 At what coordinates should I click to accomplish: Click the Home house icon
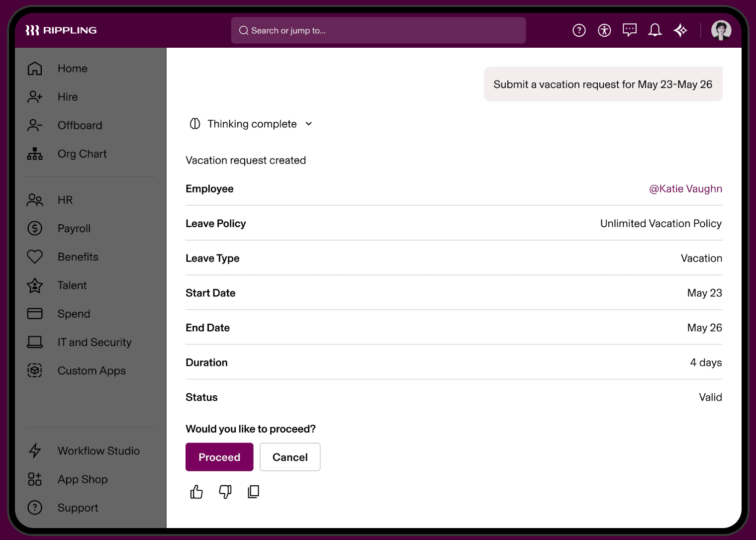coord(35,69)
